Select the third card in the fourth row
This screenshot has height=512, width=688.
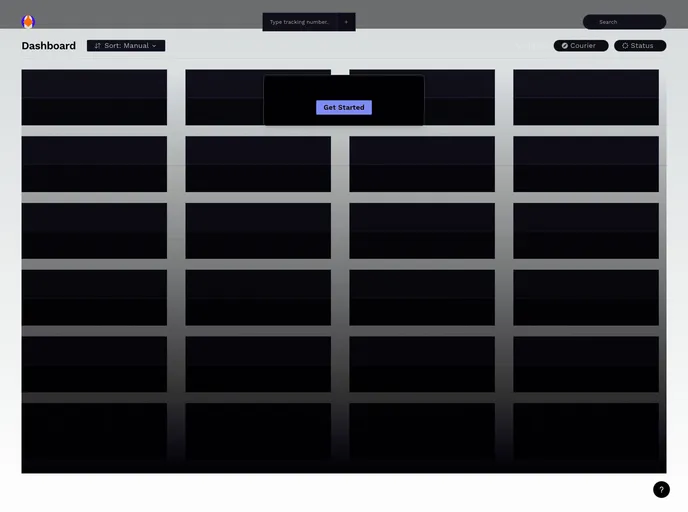(422, 298)
